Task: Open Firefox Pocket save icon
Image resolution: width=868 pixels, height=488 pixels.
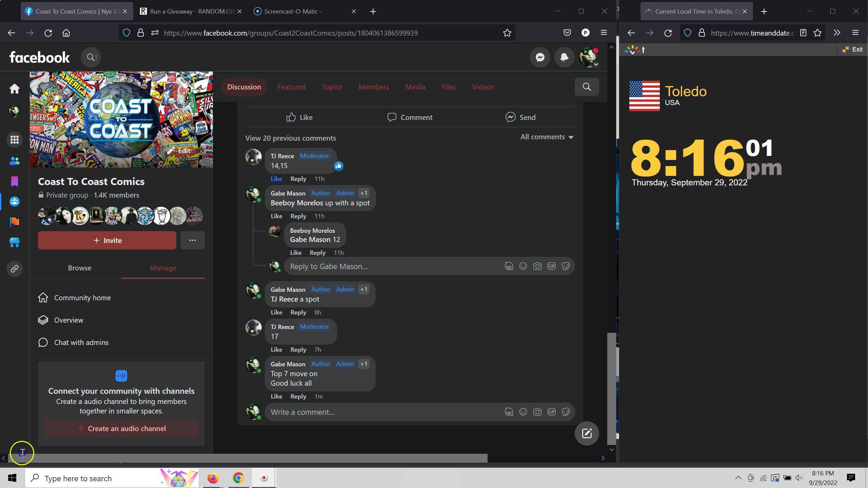Action: pyautogui.click(x=567, y=33)
